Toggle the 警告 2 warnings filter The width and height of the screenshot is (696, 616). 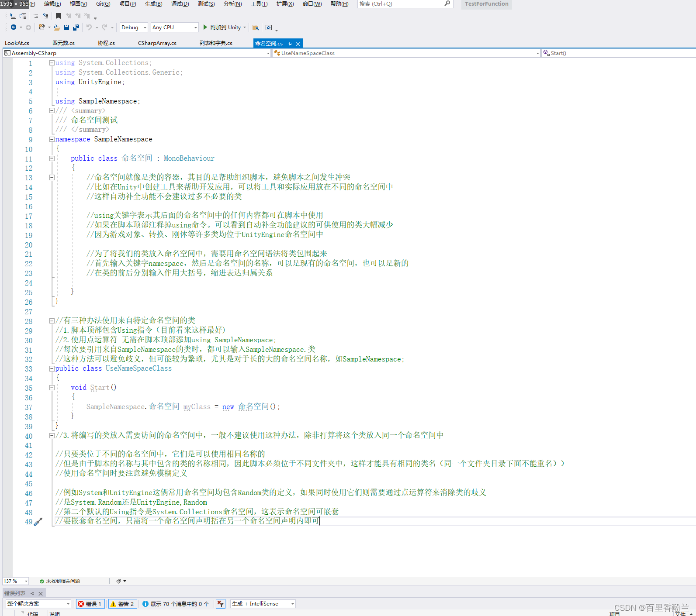click(123, 604)
